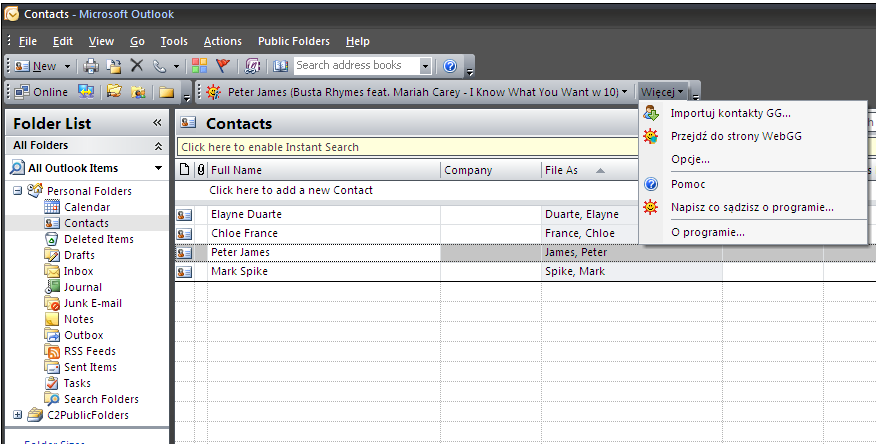The image size is (876, 444).
Task: Open the Deleted Items folder
Action: (98, 239)
